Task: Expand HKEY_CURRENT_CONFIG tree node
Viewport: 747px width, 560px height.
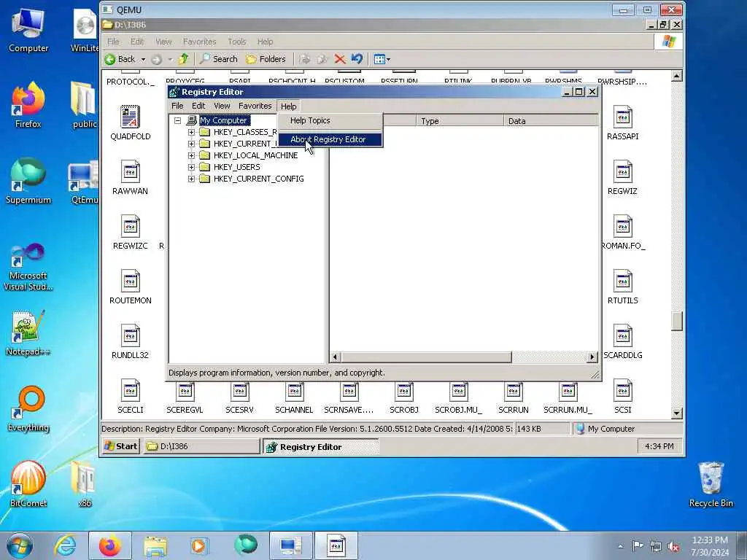Action: 192,179
